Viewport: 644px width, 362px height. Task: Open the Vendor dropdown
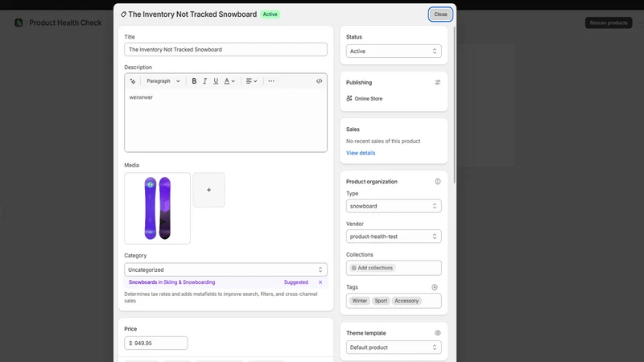(x=394, y=237)
